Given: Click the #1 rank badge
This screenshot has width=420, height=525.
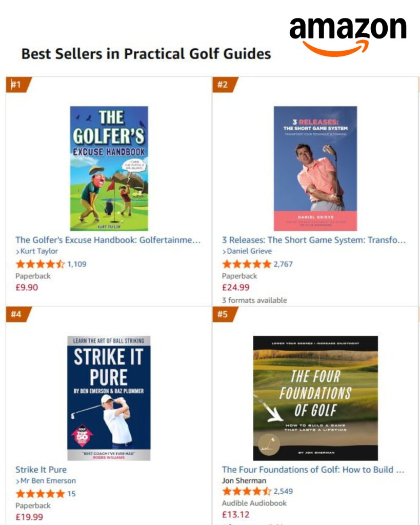Looking at the screenshot, I should pos(17,85).
